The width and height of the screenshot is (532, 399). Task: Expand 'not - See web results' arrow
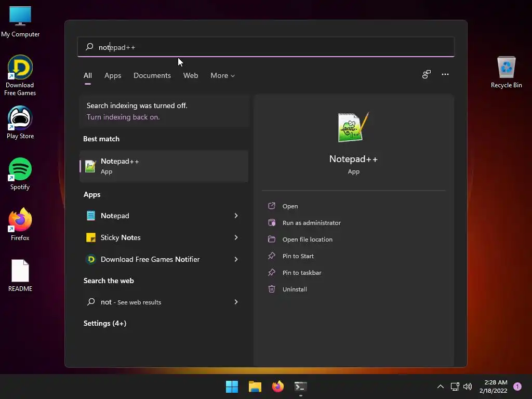[x=236, y=302]
